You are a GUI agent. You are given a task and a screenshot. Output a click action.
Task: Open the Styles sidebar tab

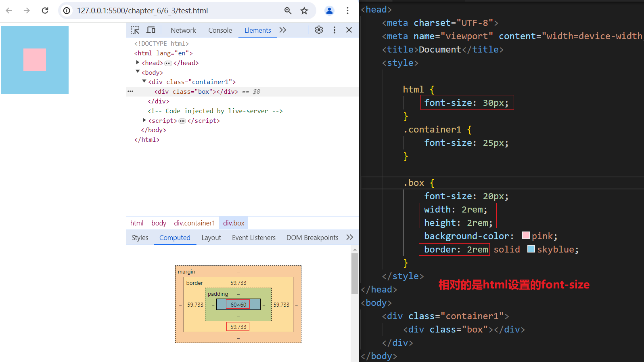tap(140, 238)
